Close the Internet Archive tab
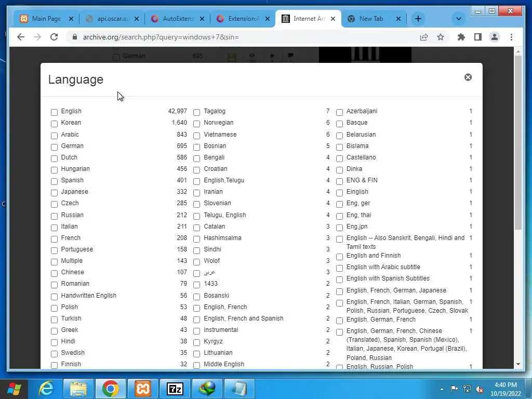The height and width of the screenshot is (399, 532). (333, 19)
